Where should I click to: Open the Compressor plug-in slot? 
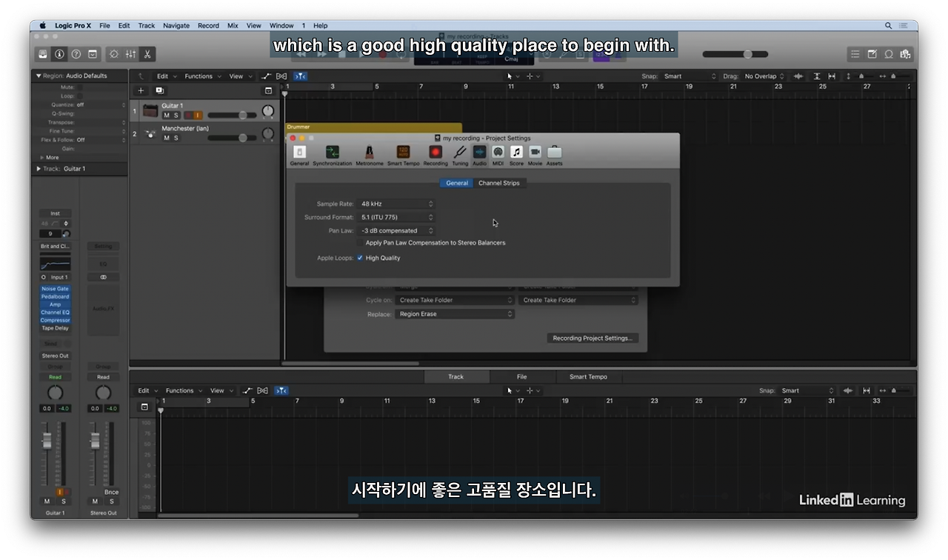(55, 320)
